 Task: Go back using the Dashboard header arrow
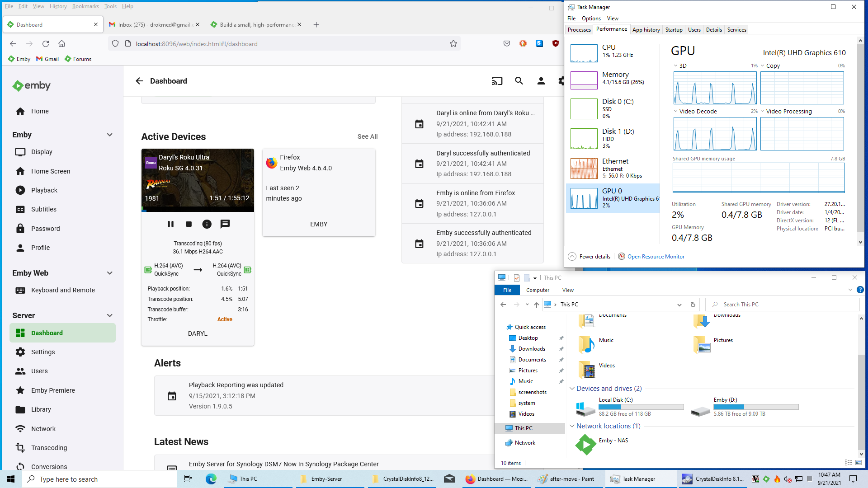click(x=139, y=81)
